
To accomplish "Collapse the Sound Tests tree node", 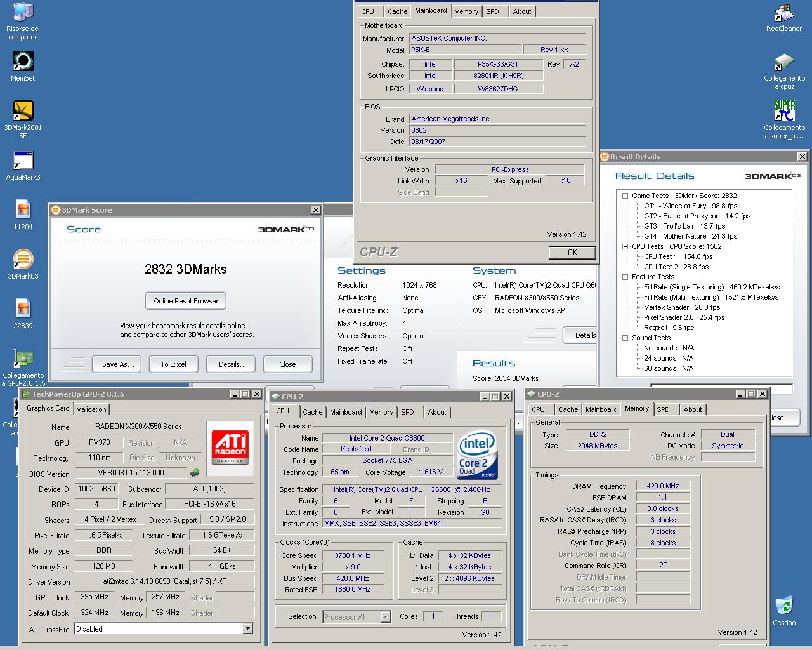I will click(625, 338).
